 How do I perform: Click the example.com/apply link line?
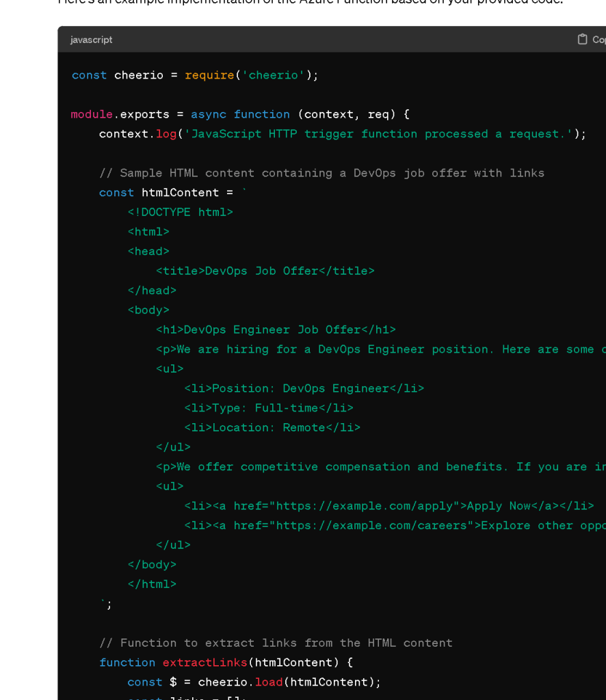tap(389, 506)
